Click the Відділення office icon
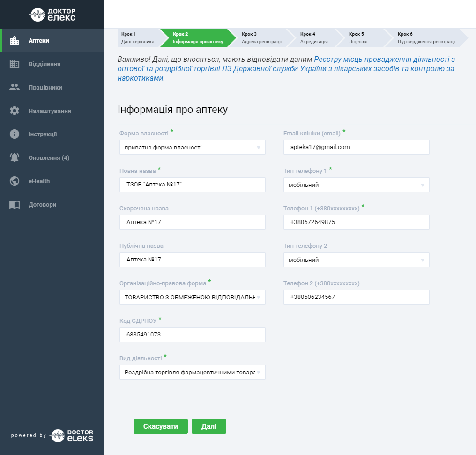 coord(14,64)
